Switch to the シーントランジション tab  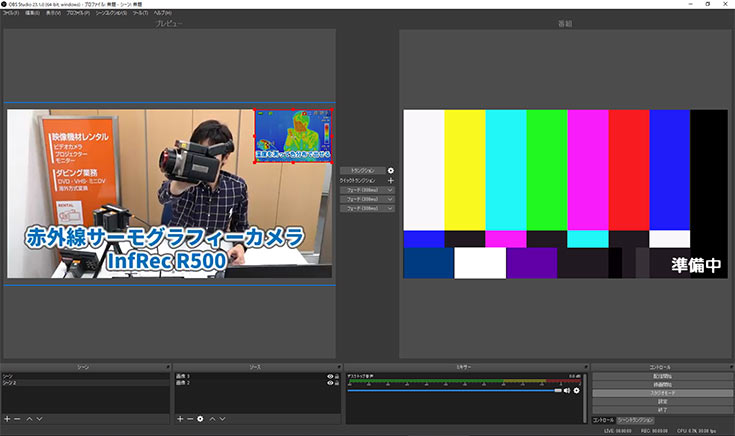635,420
